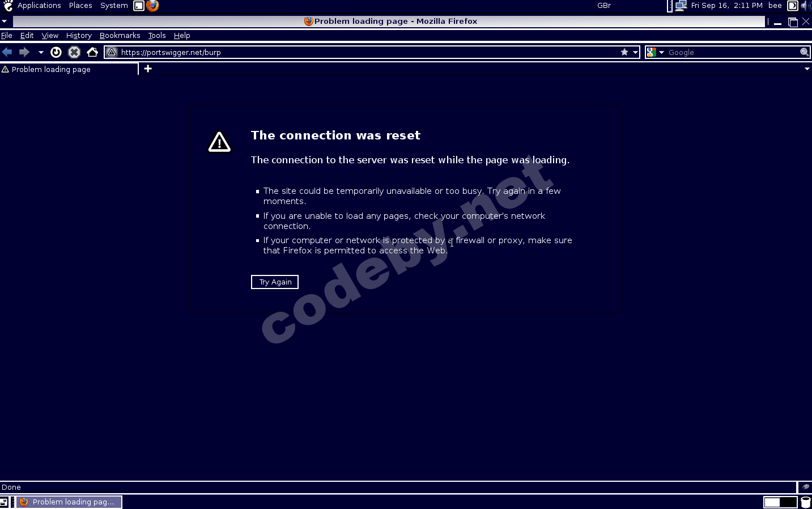Open the recent pages history dropdown arrow

(41, 52)
